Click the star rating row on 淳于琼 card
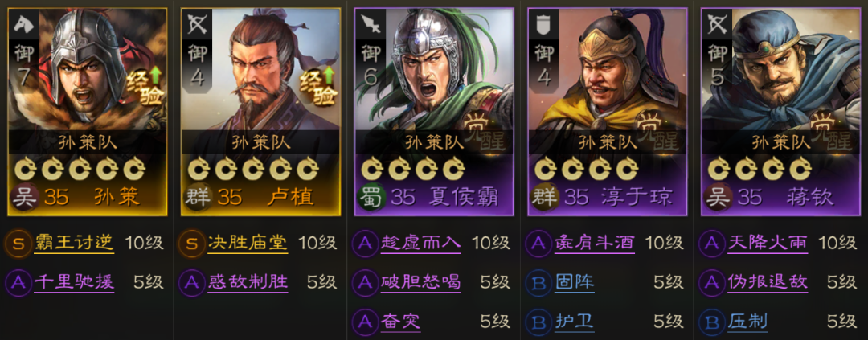This screenshot has width=868, height=340. (586, 169)
